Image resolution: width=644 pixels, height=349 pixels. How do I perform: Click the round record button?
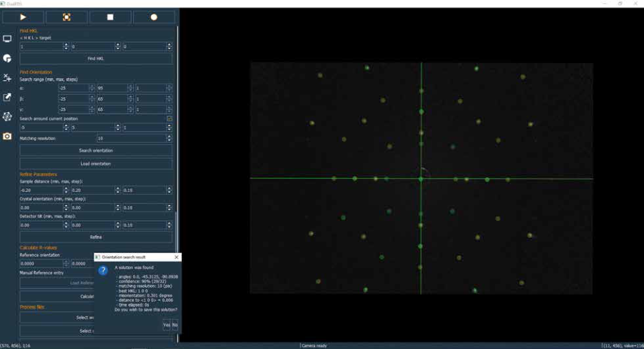[x=154, y=17]
